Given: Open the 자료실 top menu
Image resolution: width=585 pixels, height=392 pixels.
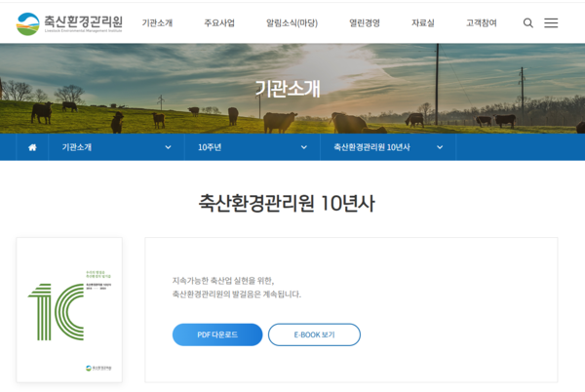Looking at the screenshot, I should click(x=423, y=22).
